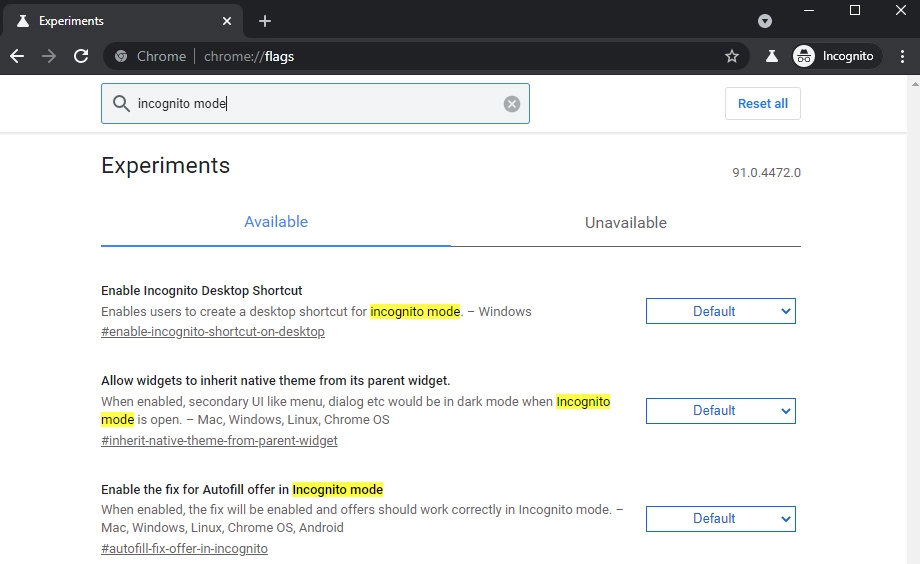Click the Enable Incognito Desktop Shortcut title
This screenshot has height=564, width=920.
(201, 291)
